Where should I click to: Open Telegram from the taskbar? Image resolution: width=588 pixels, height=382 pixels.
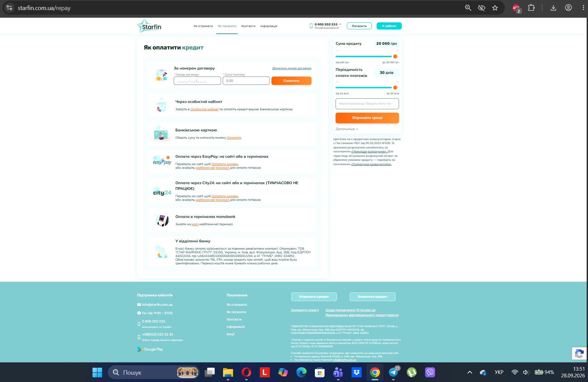click(x=393, y=372)
